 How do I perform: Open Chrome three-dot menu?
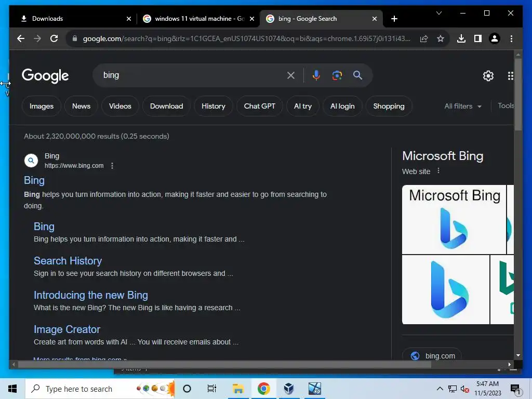tap(511, 38)
